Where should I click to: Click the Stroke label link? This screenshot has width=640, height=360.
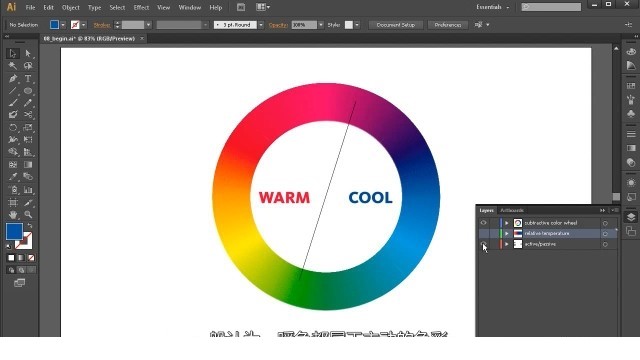point(102,25)
